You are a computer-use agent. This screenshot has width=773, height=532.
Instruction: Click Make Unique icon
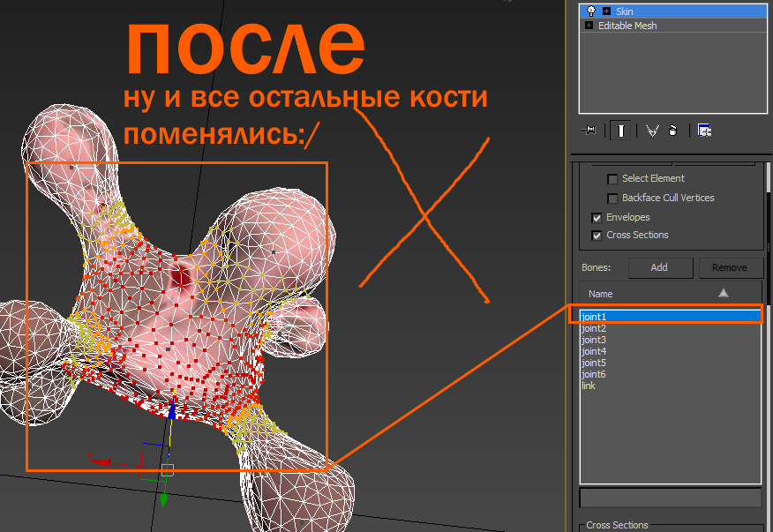pyautogui.click(x=652, y=131)
